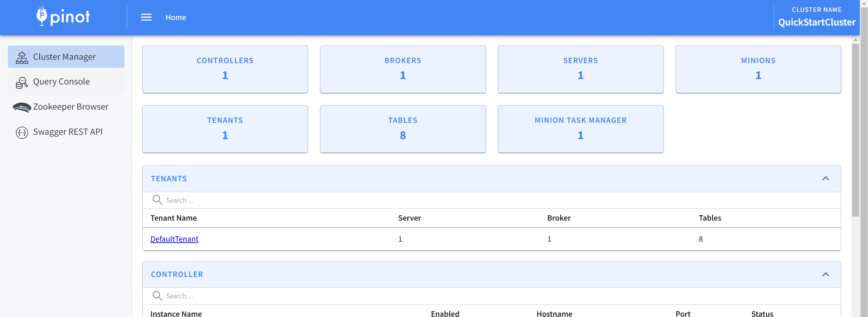The height and width of the screenshot is (317, 868).
Task: Click the Pinot logo
Action: 63,16
